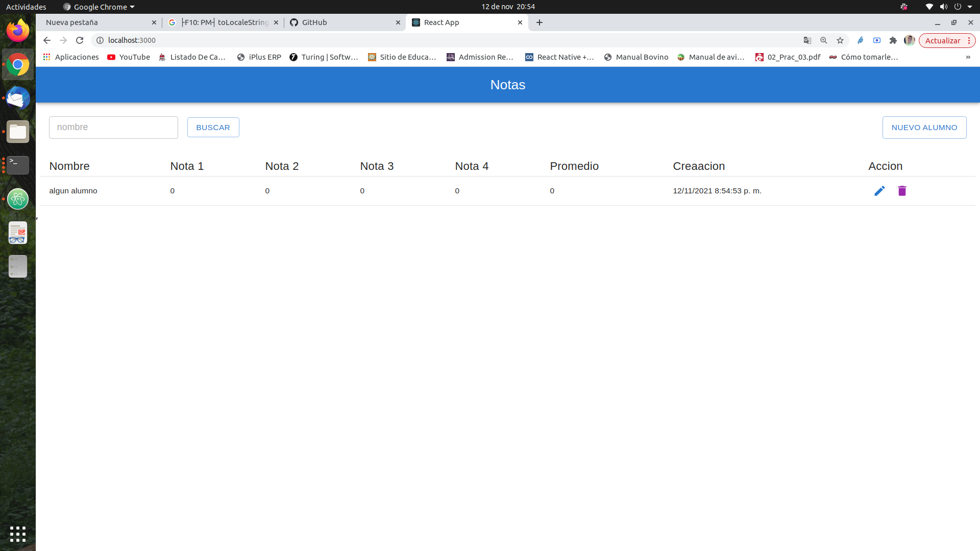Open the terminal from the dock
The height and width of the screenshot is (551, 980).
click(18, 165)
